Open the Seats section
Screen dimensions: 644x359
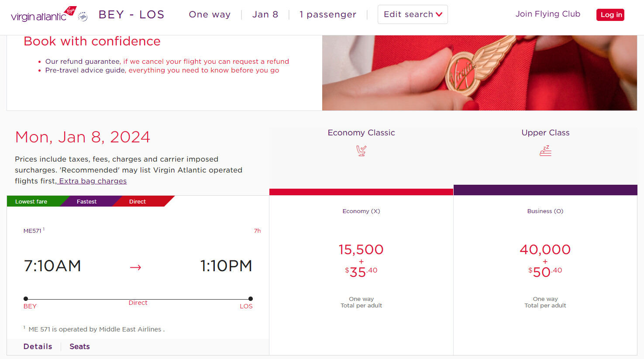[79, 346]
